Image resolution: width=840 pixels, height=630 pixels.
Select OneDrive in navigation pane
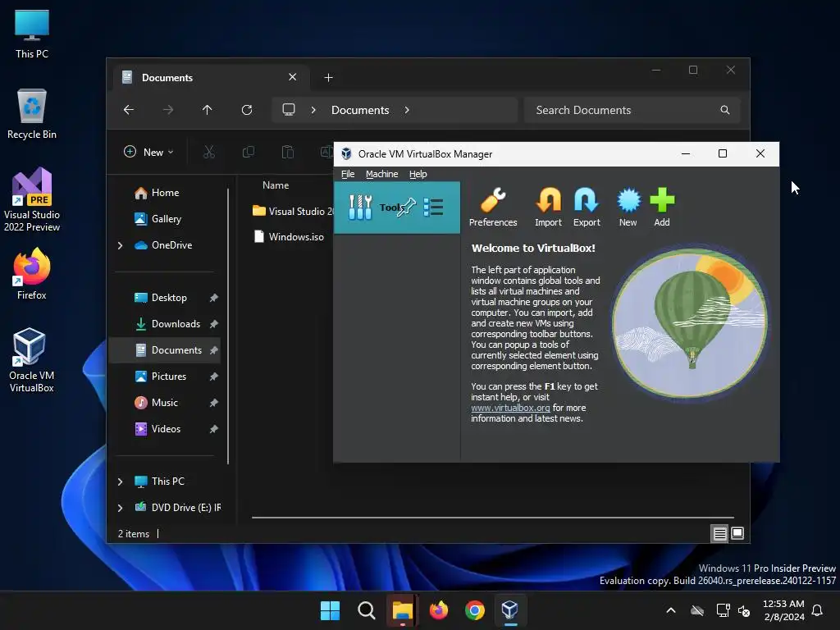(x=171, y=245)
